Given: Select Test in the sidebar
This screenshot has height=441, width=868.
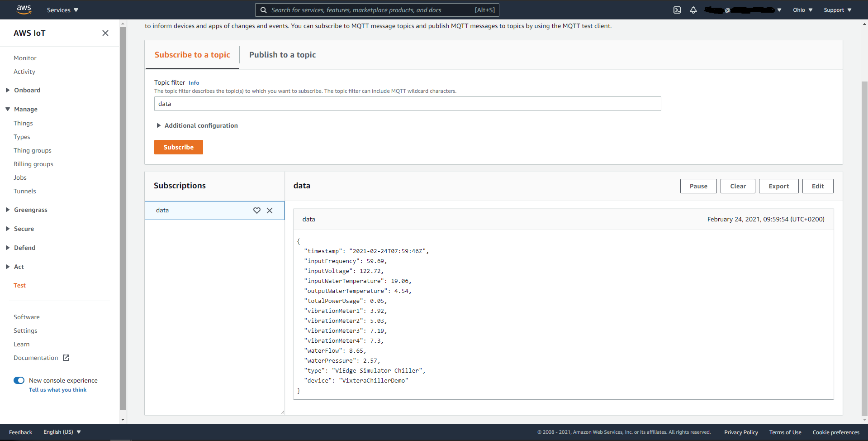Looking at the screenshot, I should (19, 285).
